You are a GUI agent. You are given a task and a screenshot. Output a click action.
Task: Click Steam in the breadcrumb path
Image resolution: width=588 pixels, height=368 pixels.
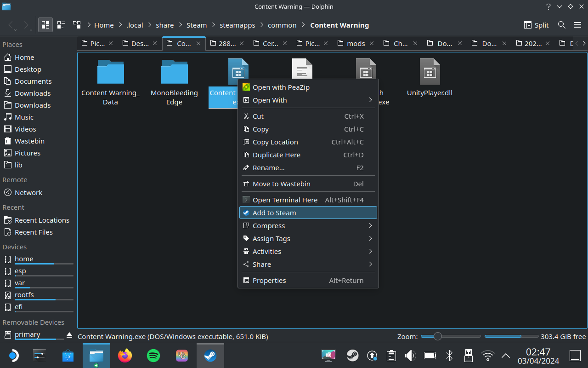197,25
